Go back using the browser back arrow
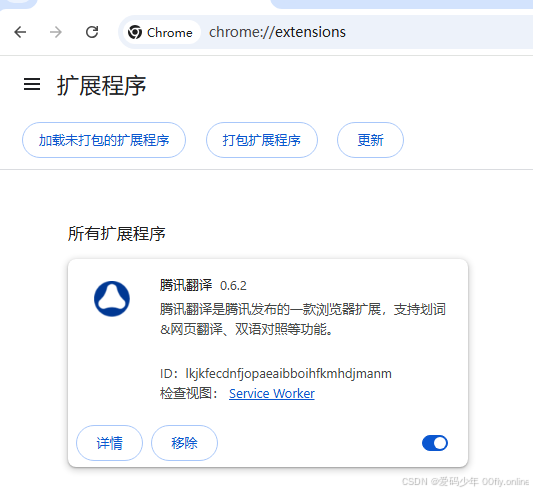Screen dimensions: 533x493 point(20,32)
